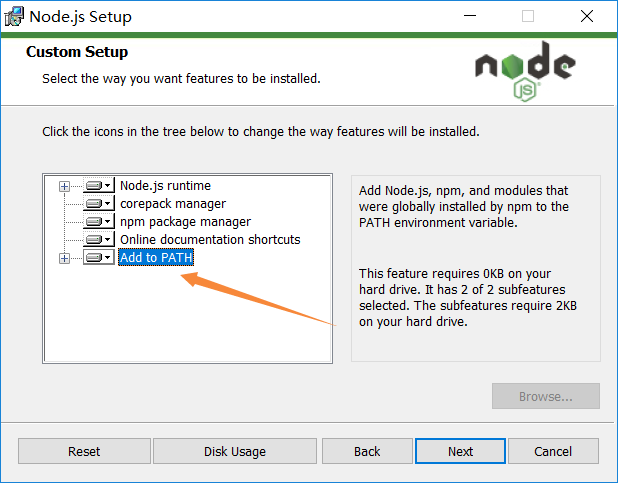Open install option dropdown for npm package manager
Image resolution: width=618 pixels, height=483 pixels.
coord(99,222)
